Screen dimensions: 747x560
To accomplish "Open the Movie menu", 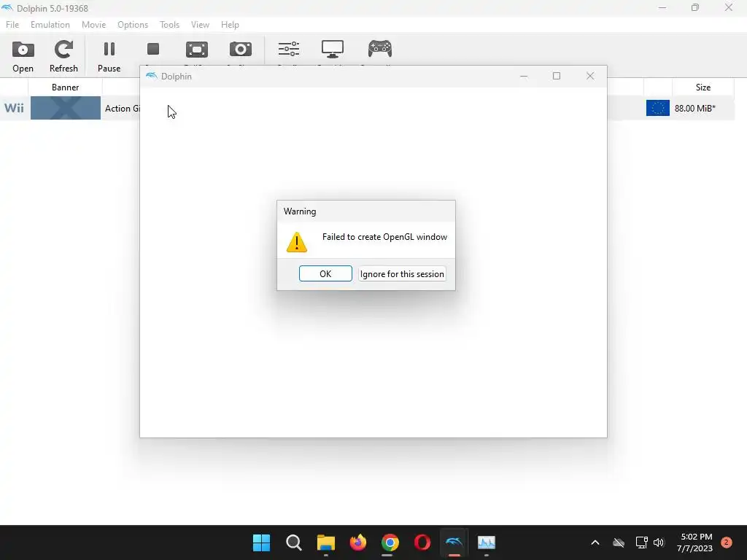I will [93, 25].
